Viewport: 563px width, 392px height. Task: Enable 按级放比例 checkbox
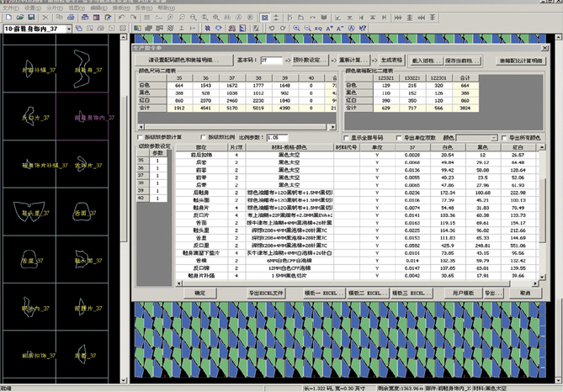click(203, 137)
